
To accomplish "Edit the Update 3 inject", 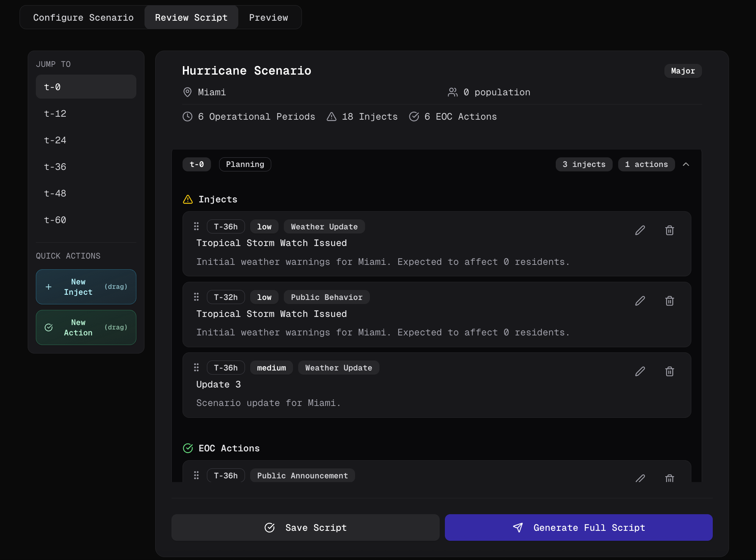I will pos(640,372).
